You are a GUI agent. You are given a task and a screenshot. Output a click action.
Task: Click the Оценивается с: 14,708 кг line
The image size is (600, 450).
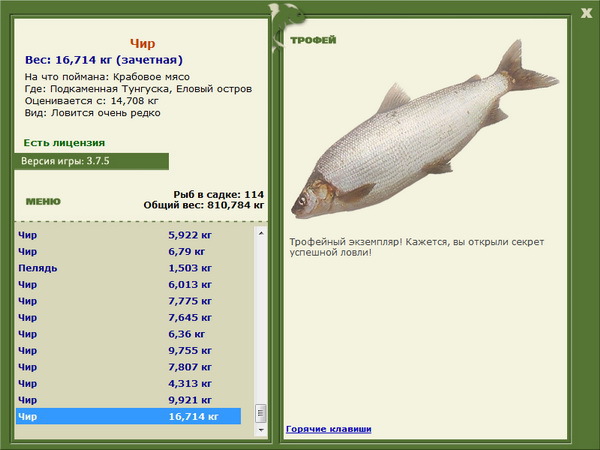click(x=91, y=101)
